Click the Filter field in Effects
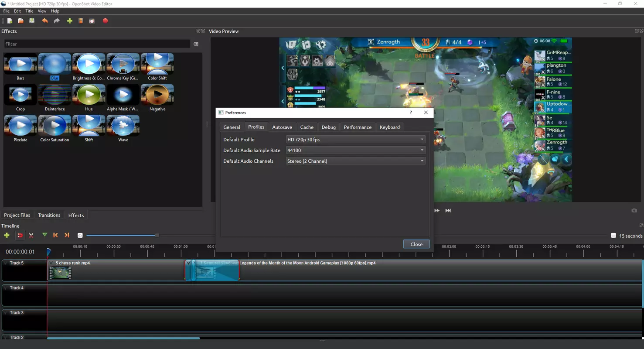 tap(97, 44)
